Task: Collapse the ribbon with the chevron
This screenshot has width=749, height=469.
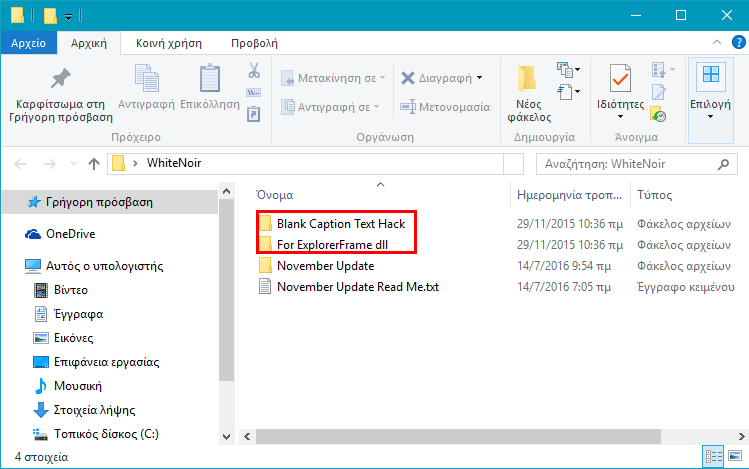Action: pos(717,43)
